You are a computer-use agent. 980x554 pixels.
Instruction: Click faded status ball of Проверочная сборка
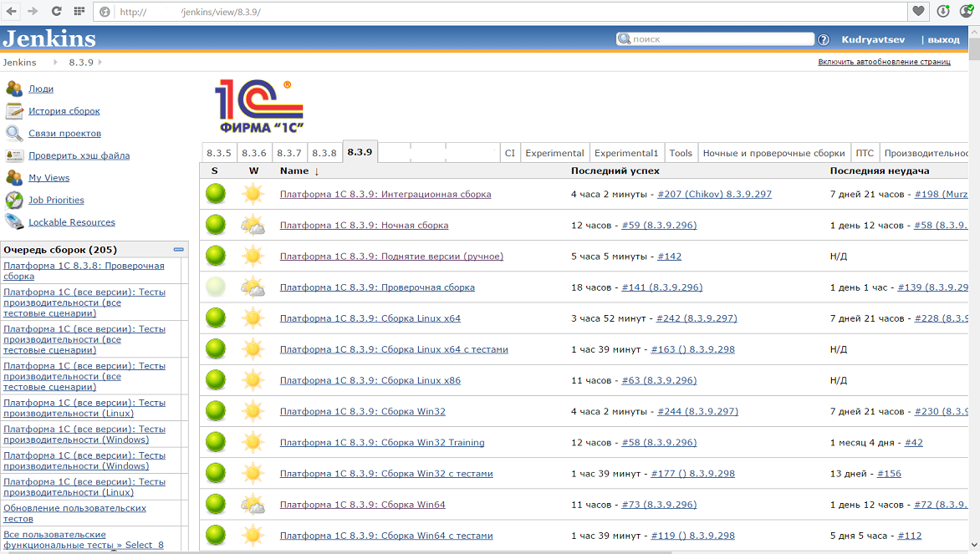point(216,287)
